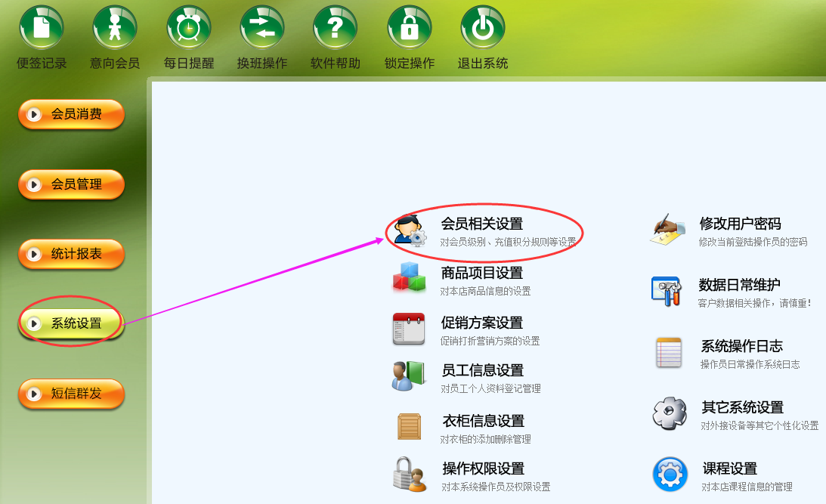The height and width of the screenshot is (504, 826).
Task: Click the 锁定操作 padlock icon
Action: 410,27
